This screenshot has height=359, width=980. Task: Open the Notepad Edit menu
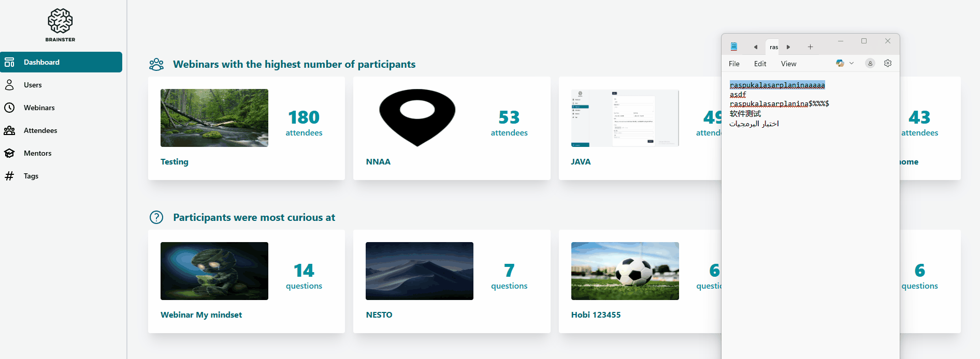[760, 64]
